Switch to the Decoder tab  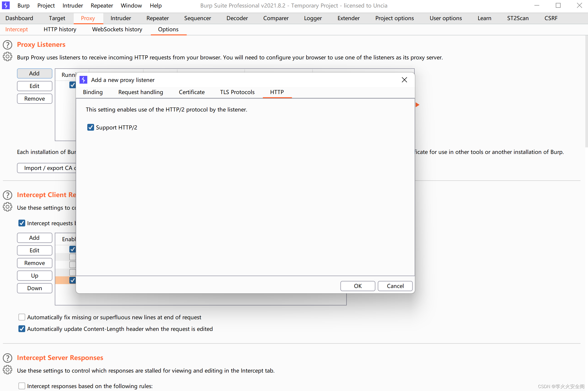click(237, 18)
